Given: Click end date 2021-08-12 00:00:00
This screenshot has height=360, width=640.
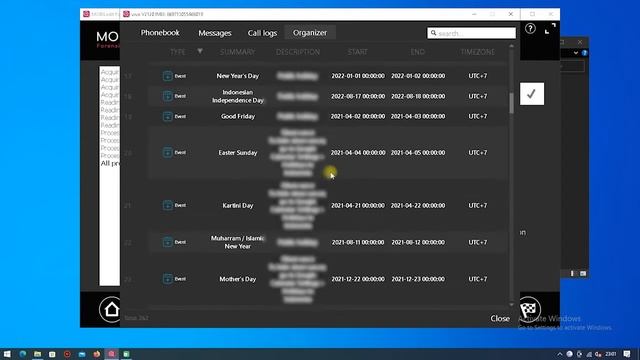Looking at the screenshot, I should pyautogui.click(x=418, y=242).
